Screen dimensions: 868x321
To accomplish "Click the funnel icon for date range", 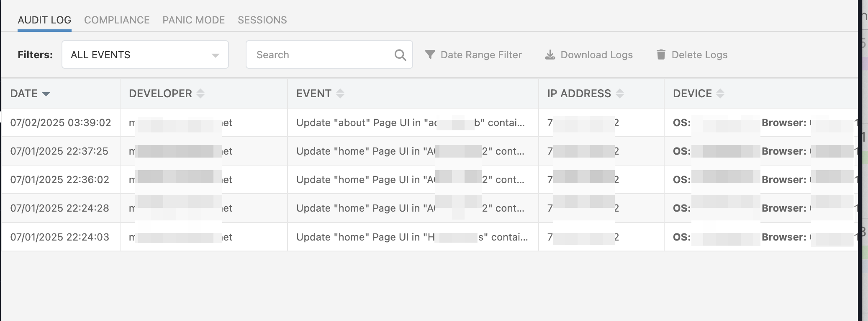I will point(430,54).
